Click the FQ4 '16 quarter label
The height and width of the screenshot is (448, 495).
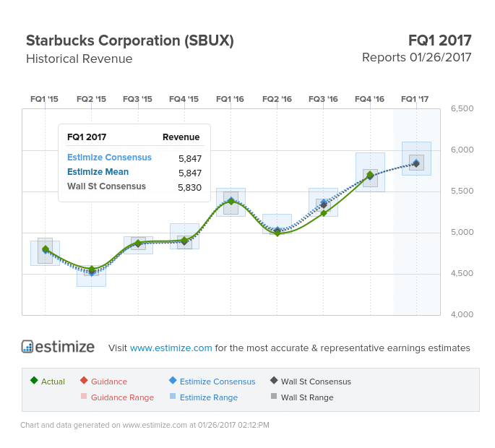click(369, 99)
